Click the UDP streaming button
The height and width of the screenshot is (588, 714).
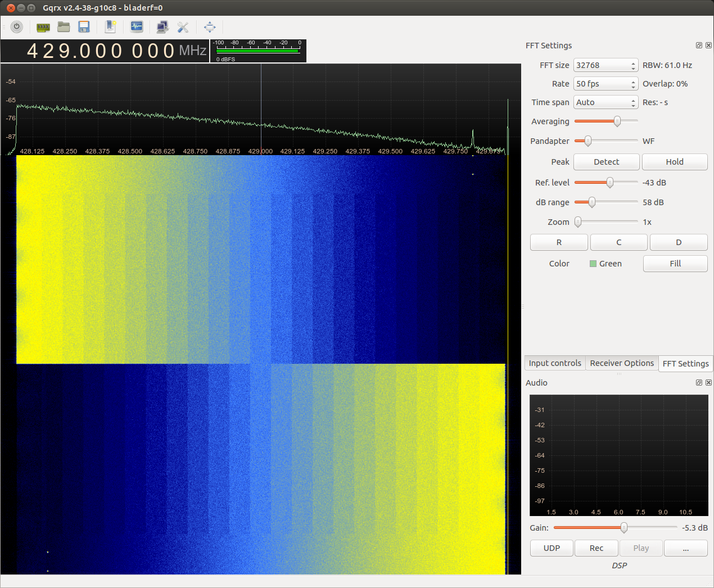[x=552, y=548]
